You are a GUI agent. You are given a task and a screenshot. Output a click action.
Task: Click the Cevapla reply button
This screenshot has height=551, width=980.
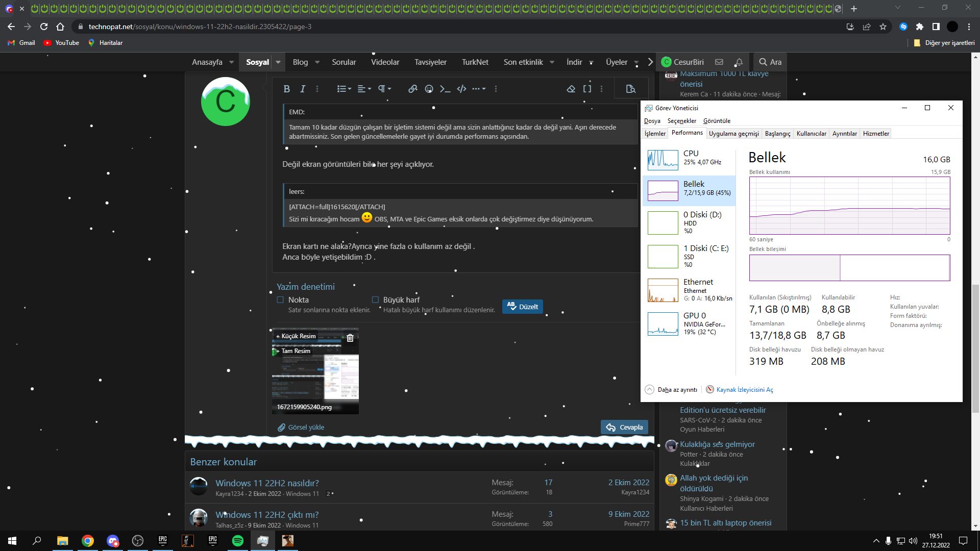(x=624, y=428)
